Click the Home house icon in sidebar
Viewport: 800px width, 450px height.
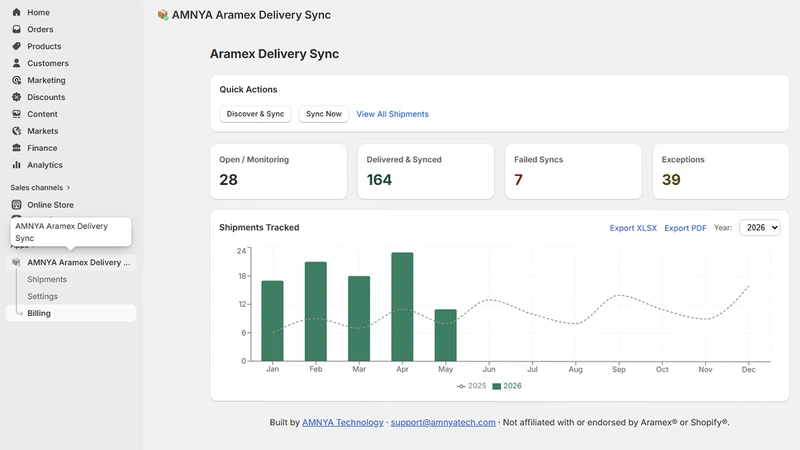(x=16, y=12)
